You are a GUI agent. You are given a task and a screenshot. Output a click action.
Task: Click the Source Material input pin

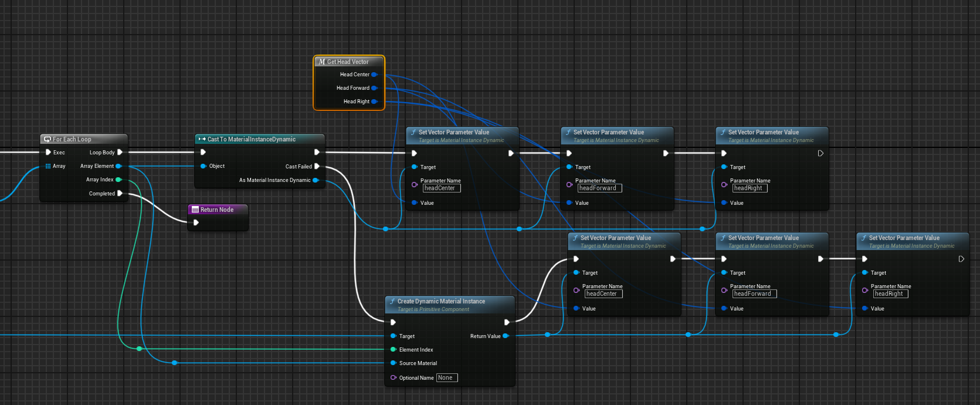coord(393,363)
